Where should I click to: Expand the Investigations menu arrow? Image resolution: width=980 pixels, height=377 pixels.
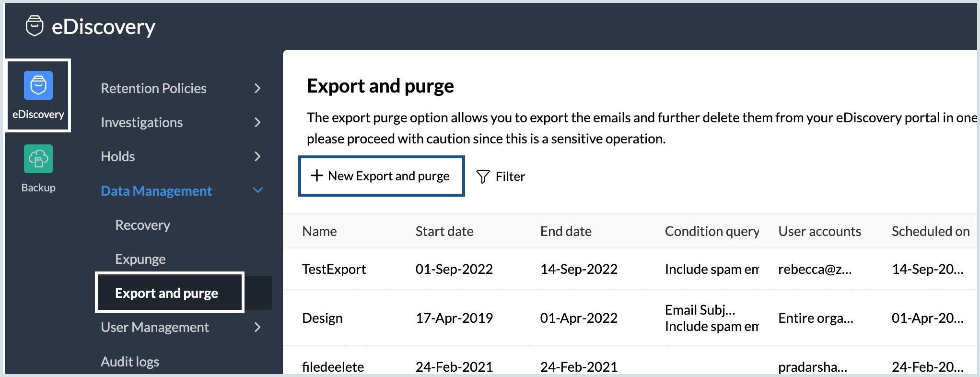tap(257, 122)
